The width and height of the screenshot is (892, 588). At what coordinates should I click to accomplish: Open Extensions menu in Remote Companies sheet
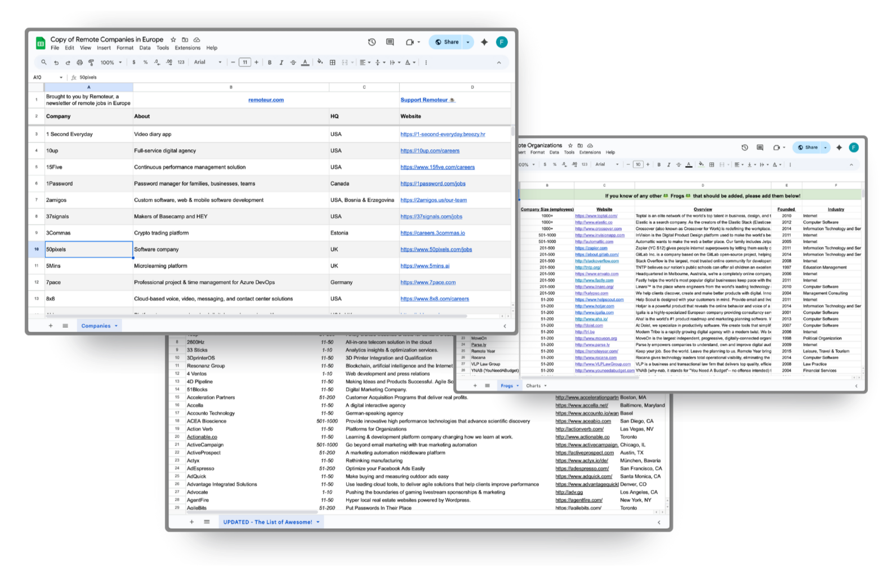pyautogui.click(x=188, y=48)
